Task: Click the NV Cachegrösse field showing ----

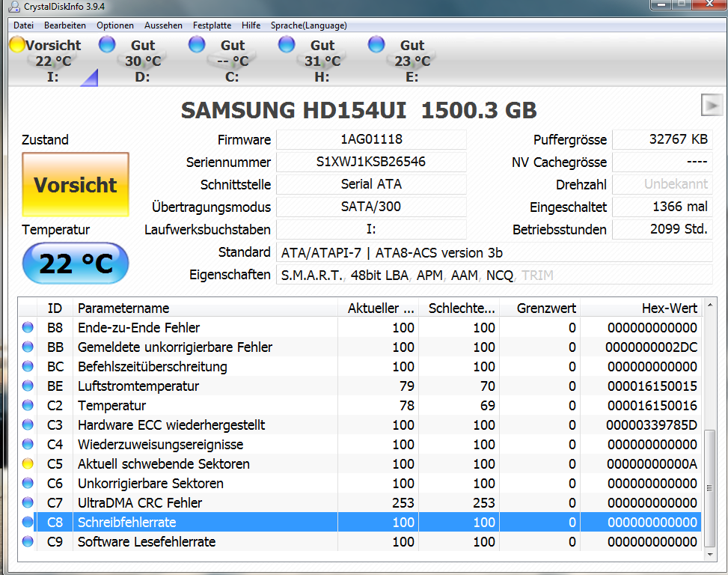Action: [663, 162]
